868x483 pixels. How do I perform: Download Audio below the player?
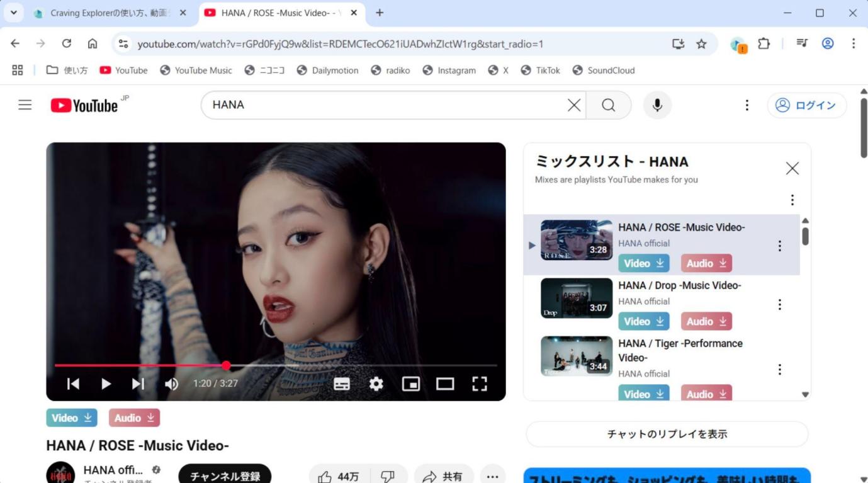134,418
